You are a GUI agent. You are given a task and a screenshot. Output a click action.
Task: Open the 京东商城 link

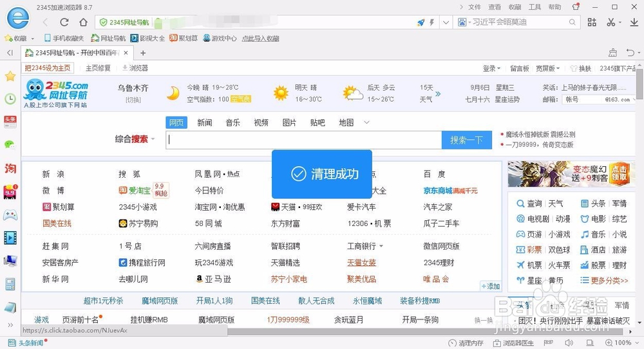(438, 191)
